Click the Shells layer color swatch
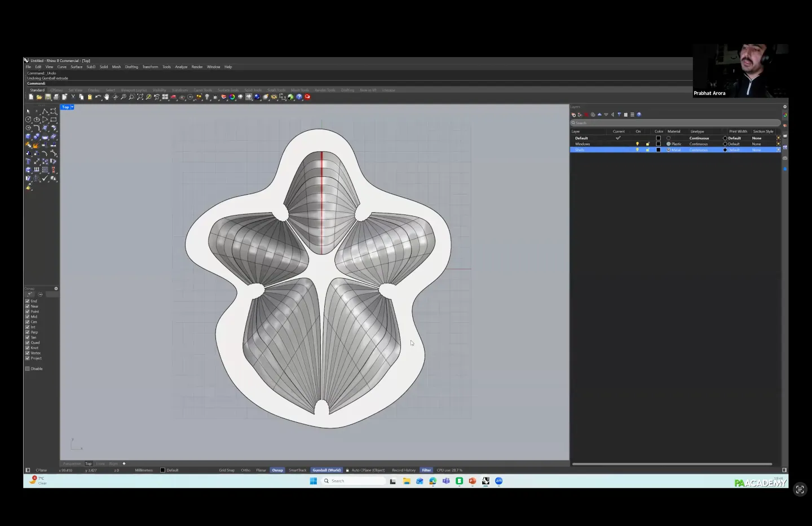 click(658, 150)
